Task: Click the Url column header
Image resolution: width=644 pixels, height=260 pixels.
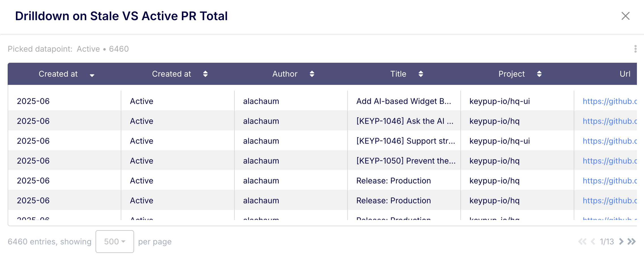Action: coord(625,74)
